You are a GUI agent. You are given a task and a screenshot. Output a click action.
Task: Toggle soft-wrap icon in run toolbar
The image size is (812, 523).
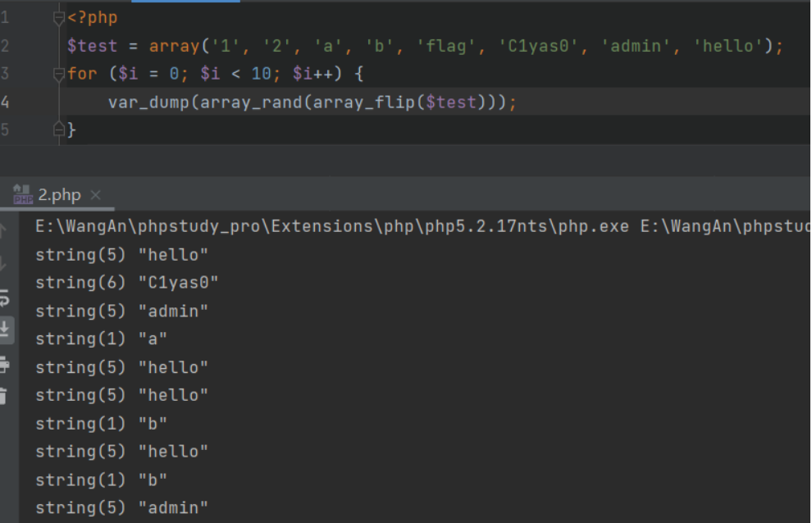tap(4, 298)
